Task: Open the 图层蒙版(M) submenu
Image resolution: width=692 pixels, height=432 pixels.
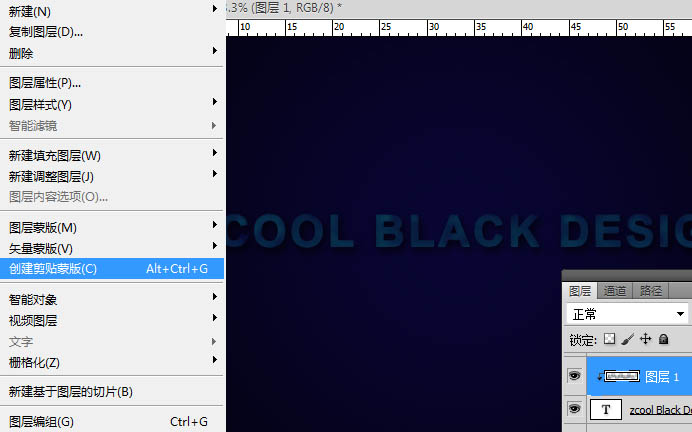Action: point(112,228)
